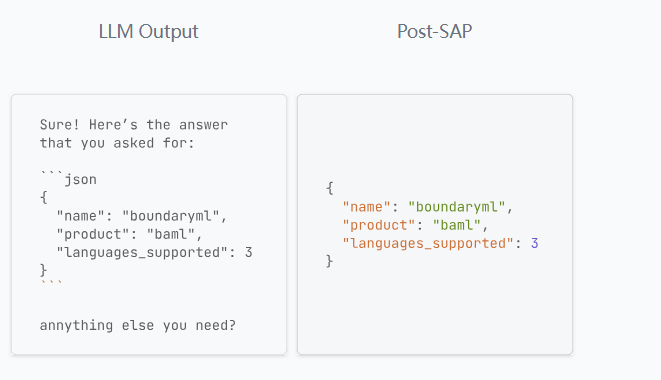661x380 pixels.
Task: Click the "name": "boundaryml" line in LLM Output
Action: pos(142,216)
